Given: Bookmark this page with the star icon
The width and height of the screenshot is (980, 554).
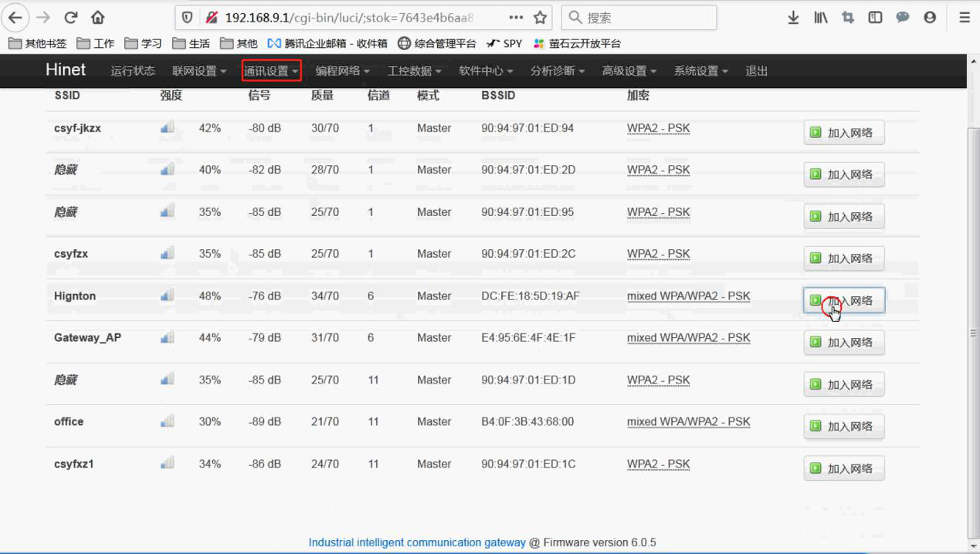Looking at the screenshot, I should pyautogui.click(x=540, y=17).
